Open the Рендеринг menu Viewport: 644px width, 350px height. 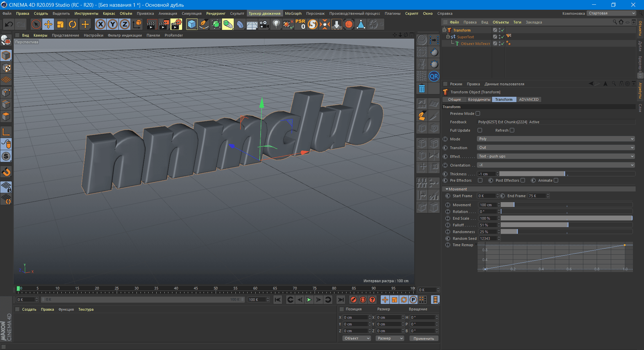point(216,13)
